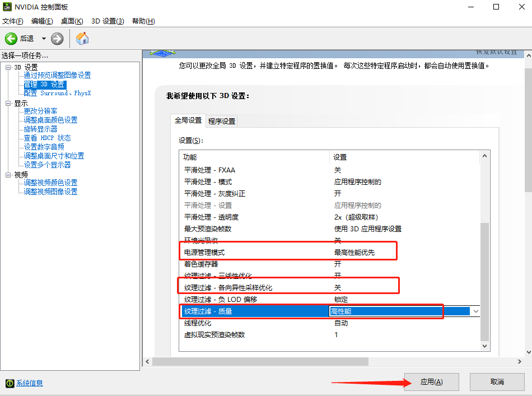The image size is (532, 396).
Task: Click the Forward arrow icon in toolbar
Action: coord(57,39)
